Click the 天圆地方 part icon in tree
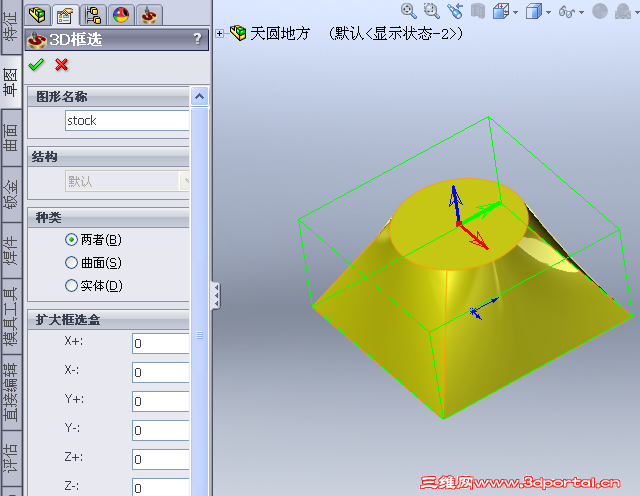Image resolution: width=640 pixels, height=496 pixels. [x=238, y=33]
